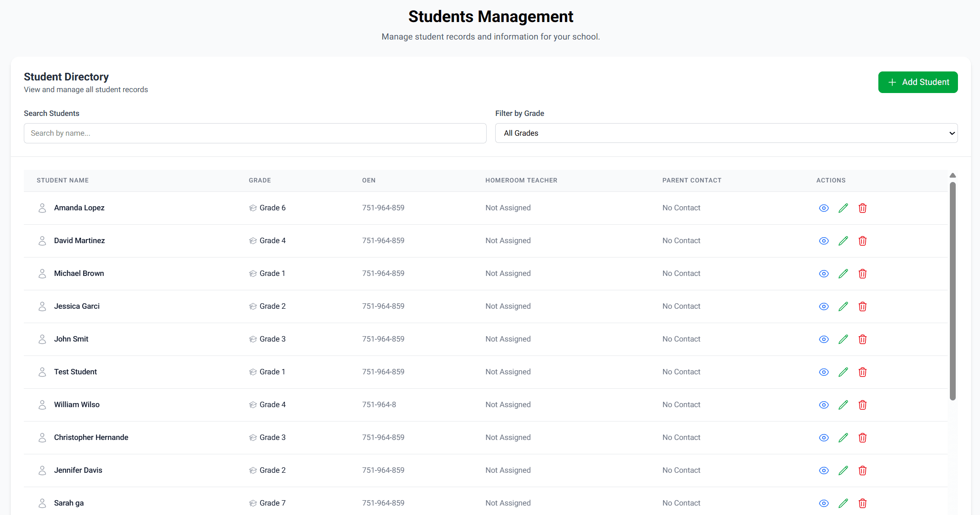The height and width of the screenshot is (515, 980).
Task: Click pencil icon for William Wilso
Action: (843, 405)
